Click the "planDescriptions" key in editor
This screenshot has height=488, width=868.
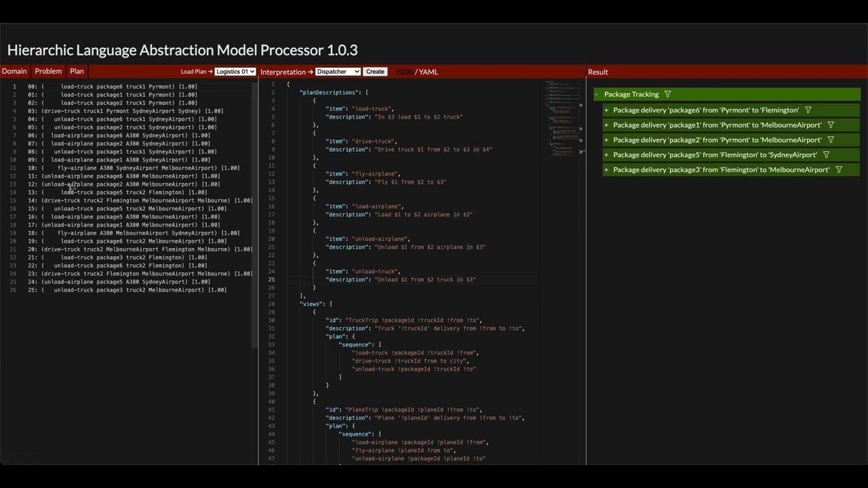[329, 92]
